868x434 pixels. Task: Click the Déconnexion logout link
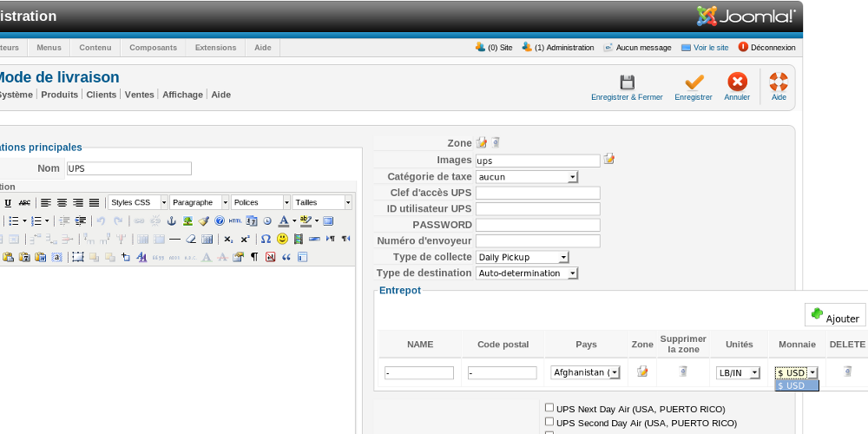pyautogui.click(x=767, y=48)
